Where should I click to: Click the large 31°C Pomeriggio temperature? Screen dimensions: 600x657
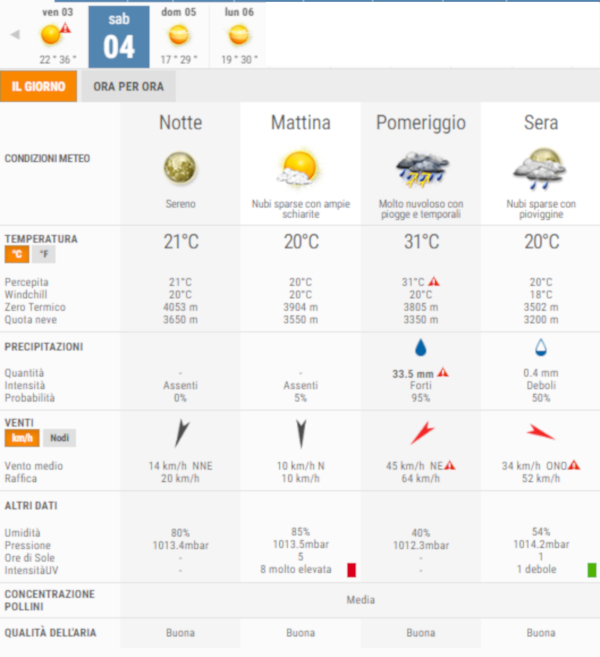coord(422,242)
